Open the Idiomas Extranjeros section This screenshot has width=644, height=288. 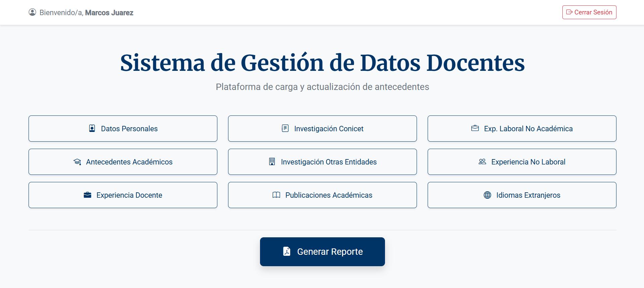click(522, 195)
